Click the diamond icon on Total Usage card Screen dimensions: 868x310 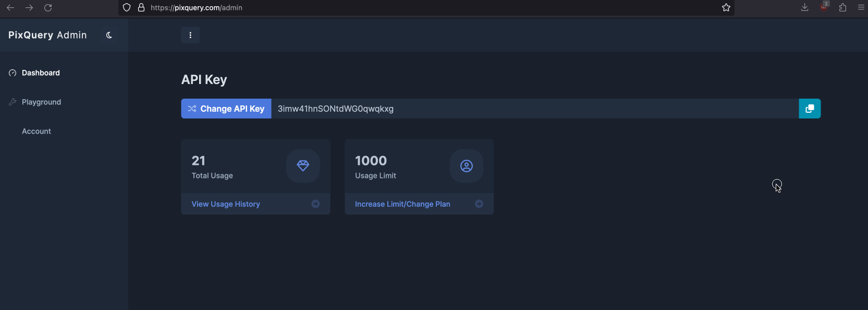(x=303, y=166)
